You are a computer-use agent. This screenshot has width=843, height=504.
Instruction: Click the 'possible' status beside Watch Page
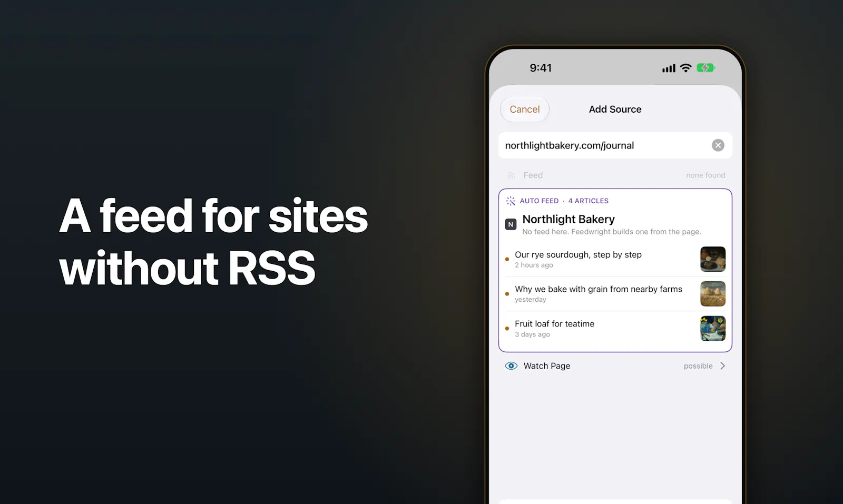coord(698,366)
